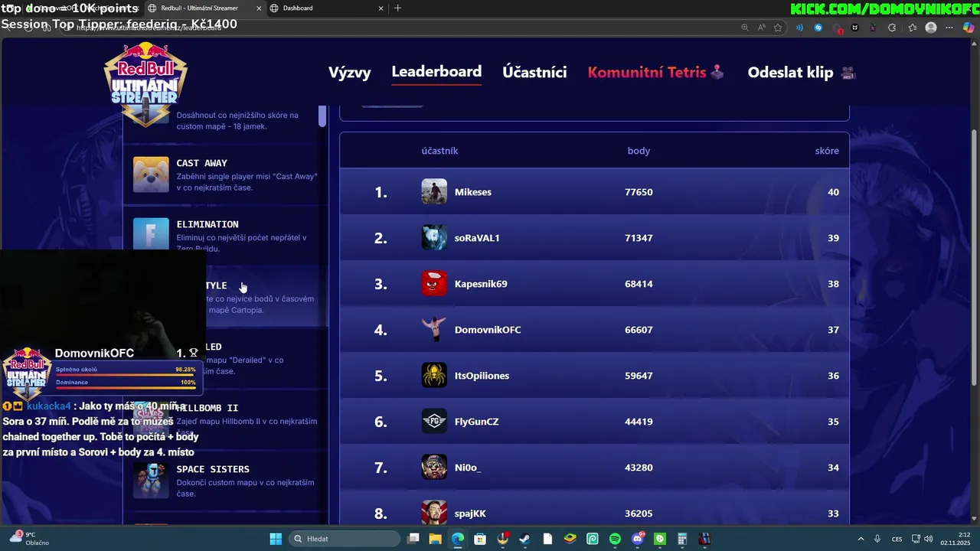Select the Space Sisters challenge icon

(x=151, y=481)
